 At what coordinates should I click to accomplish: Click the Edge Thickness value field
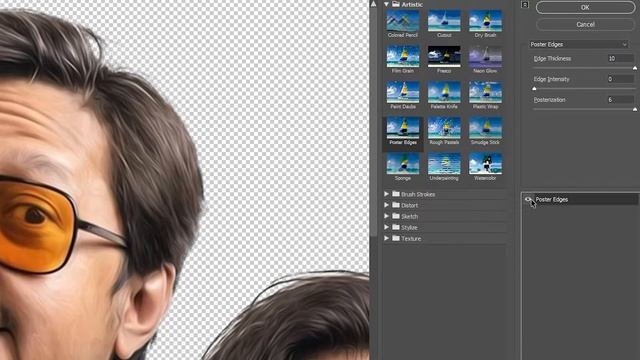[x=620, y=58]
